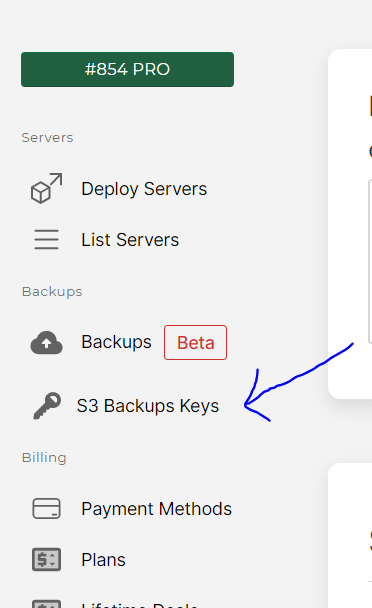Screen dimensions: 372x608
Task: Click the credit card Payment Methods icon
Action: pyautogui.click(x=47, y=508)
